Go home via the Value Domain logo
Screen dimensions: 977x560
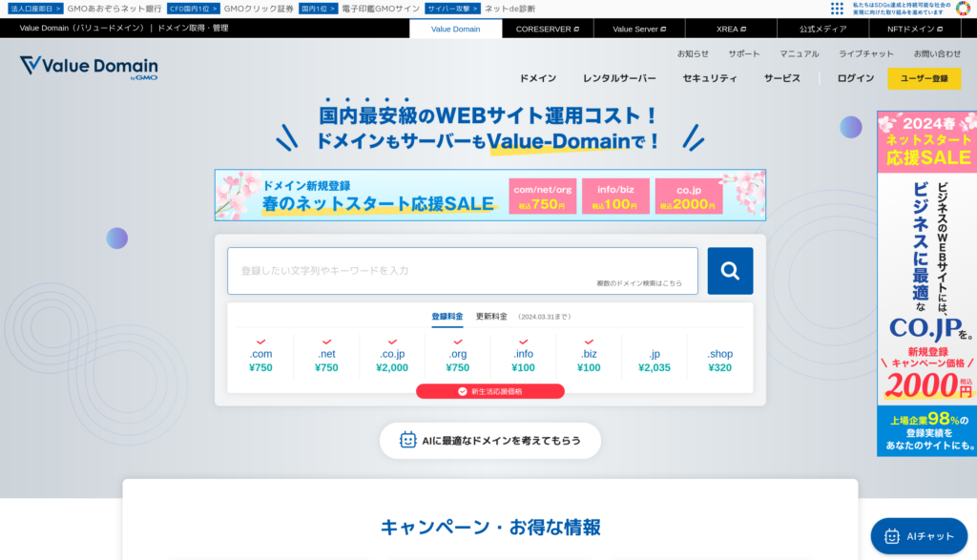point(89,68)
